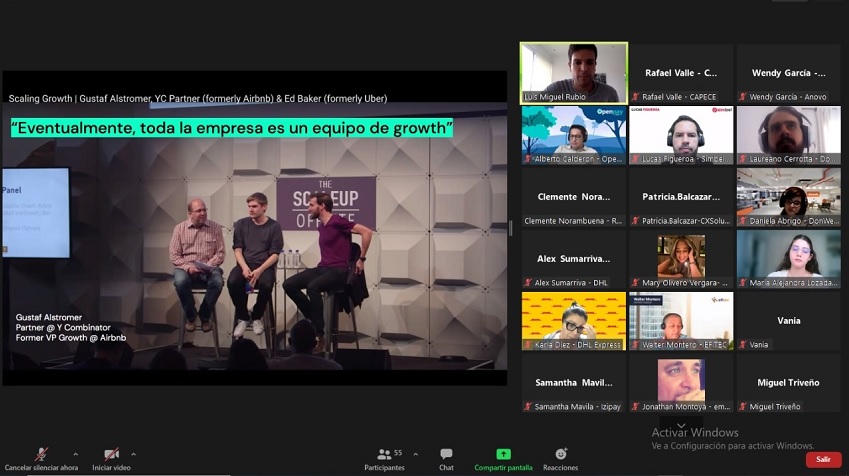Click muted mic icon on Daniela Abrigo tile
The height and width of the screenshot is (476, 849).
click(x=743, y=221)
